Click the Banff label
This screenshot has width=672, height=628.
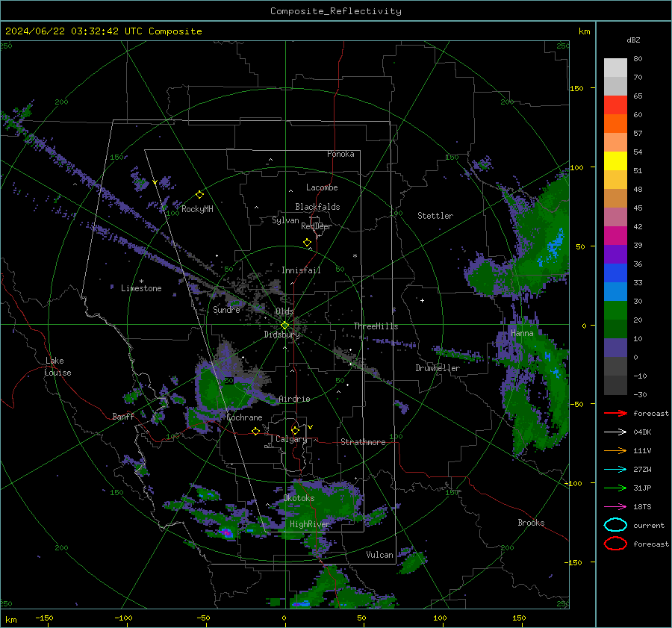click(x=123, y=417)
